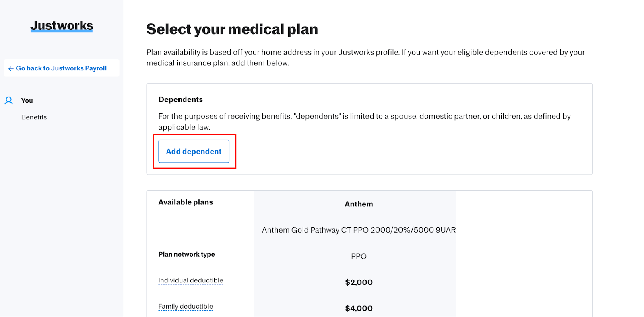The height and width of the screenshot is (317, 644).
Task: Click the Anthem carrier column header
Action: click(x=359, y=204)
